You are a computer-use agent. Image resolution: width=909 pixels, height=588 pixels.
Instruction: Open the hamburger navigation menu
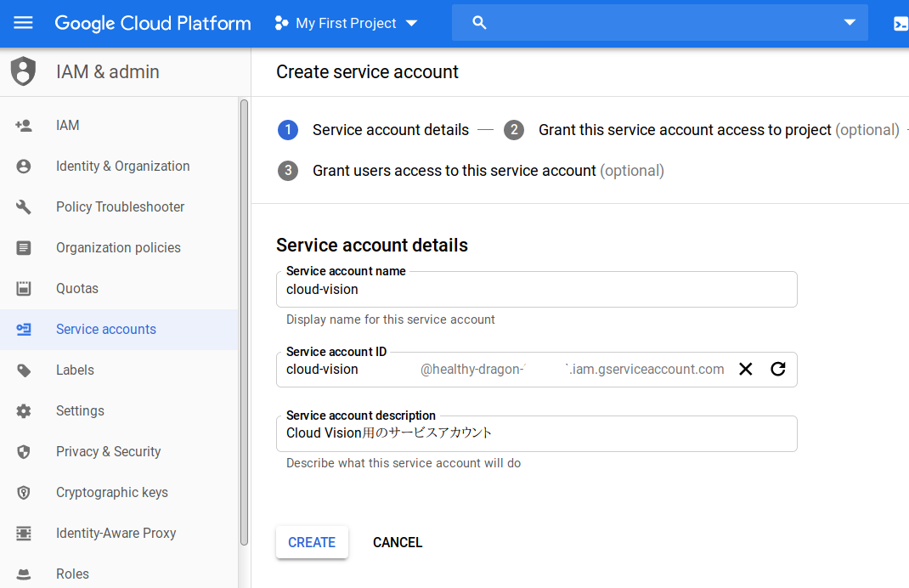click(23, 23)
